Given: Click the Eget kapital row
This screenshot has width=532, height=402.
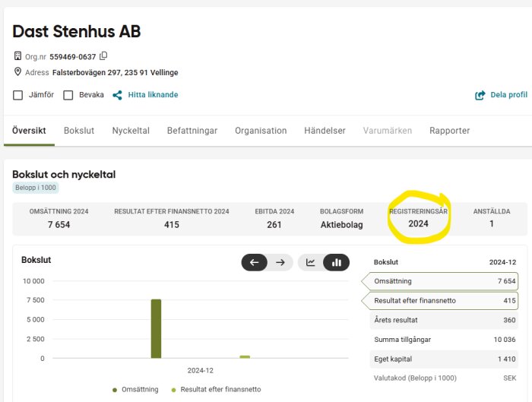Looking at the screenshot, I should tap(444, 359).
